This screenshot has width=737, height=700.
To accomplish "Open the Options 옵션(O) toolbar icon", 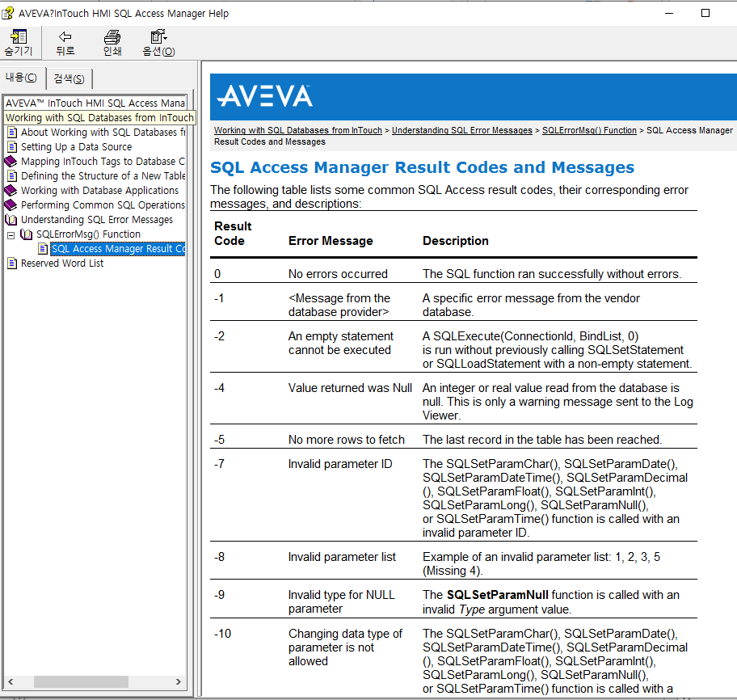I will 158,36.
